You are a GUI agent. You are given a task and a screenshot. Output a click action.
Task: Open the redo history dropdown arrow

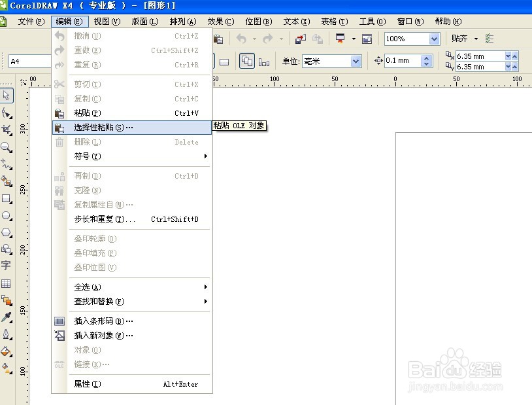pyautogui.click(x=281, y=39)
